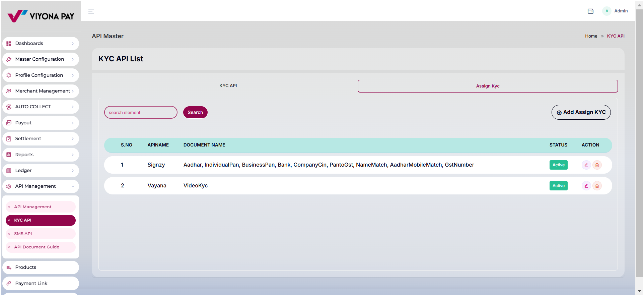Click the Settlement icon
Screen dimensions: 644x296
9,139
